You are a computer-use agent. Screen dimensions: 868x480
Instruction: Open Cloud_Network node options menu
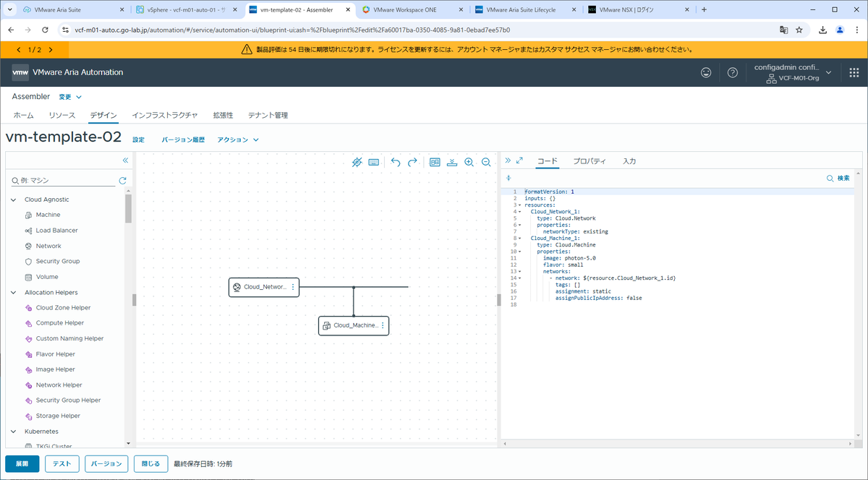293,287
